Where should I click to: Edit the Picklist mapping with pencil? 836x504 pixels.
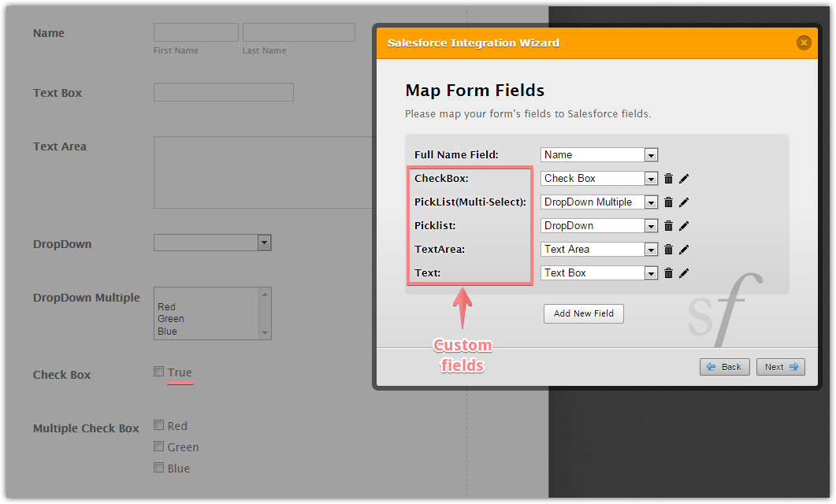[x=684, y=226]
